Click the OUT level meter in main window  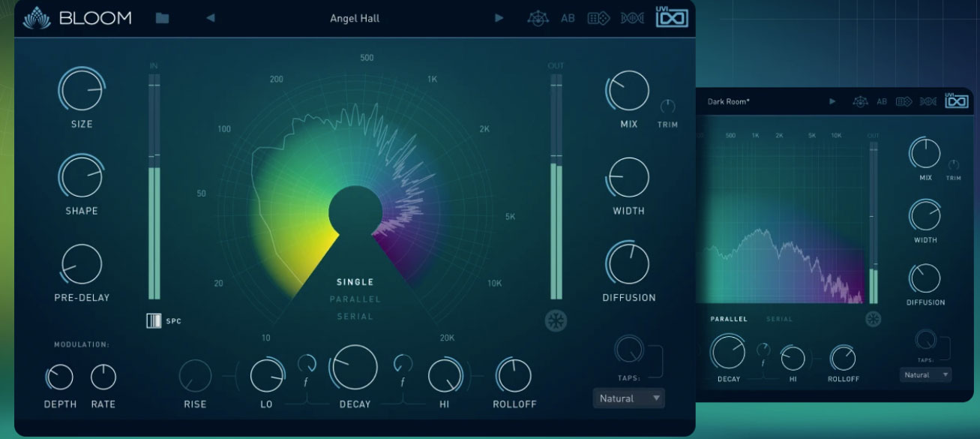[556, 186]
